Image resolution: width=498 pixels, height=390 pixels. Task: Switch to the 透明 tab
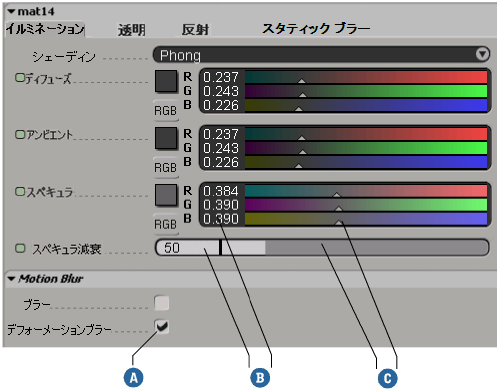point(132,30)
